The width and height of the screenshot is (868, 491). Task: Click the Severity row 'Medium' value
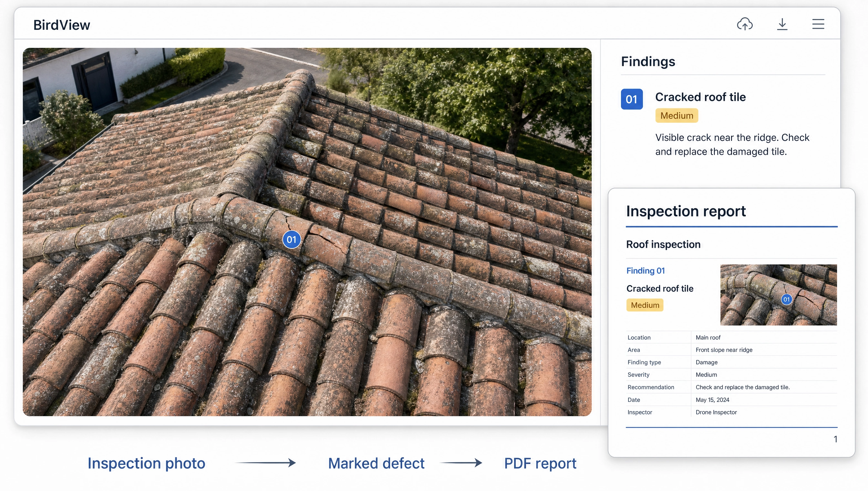706,375
